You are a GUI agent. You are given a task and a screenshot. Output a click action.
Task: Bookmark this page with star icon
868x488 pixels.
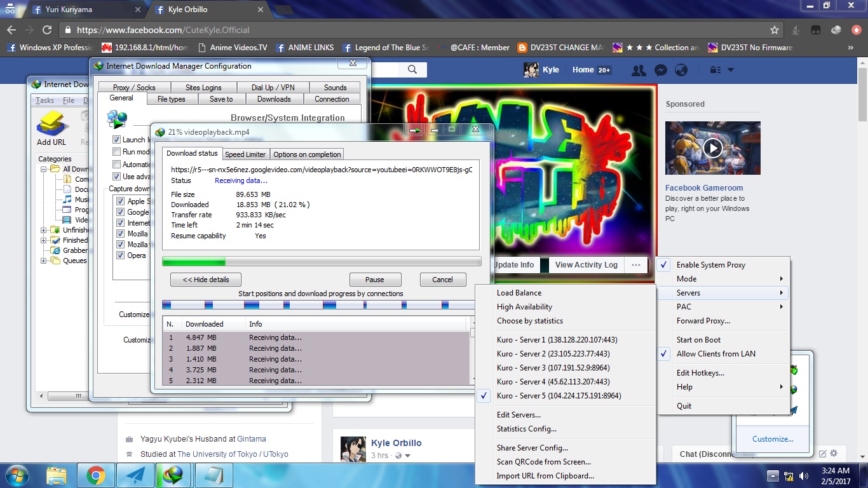coord(775,30)
